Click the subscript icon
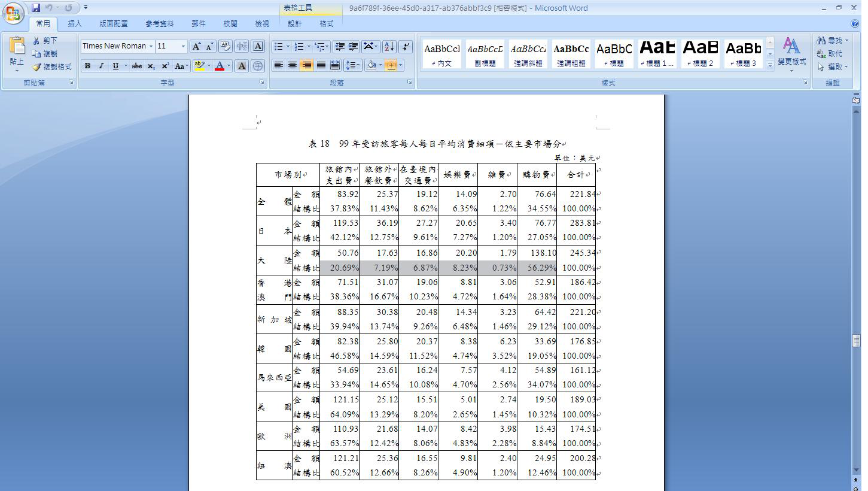Image resolution: width=868 pixels, height=491 pixels. coord(151,66)
